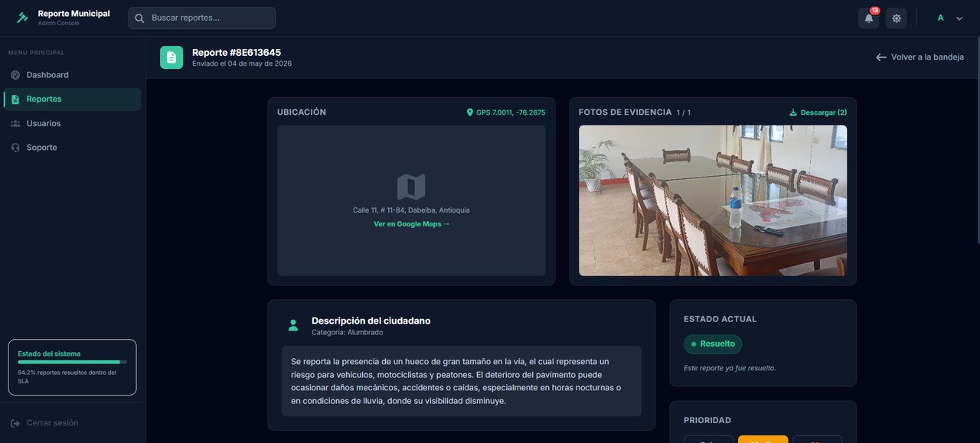This screenshot has height=443, width=980.
Task: Open Ver en Google Maps link
Action: [x=411, y=224]
